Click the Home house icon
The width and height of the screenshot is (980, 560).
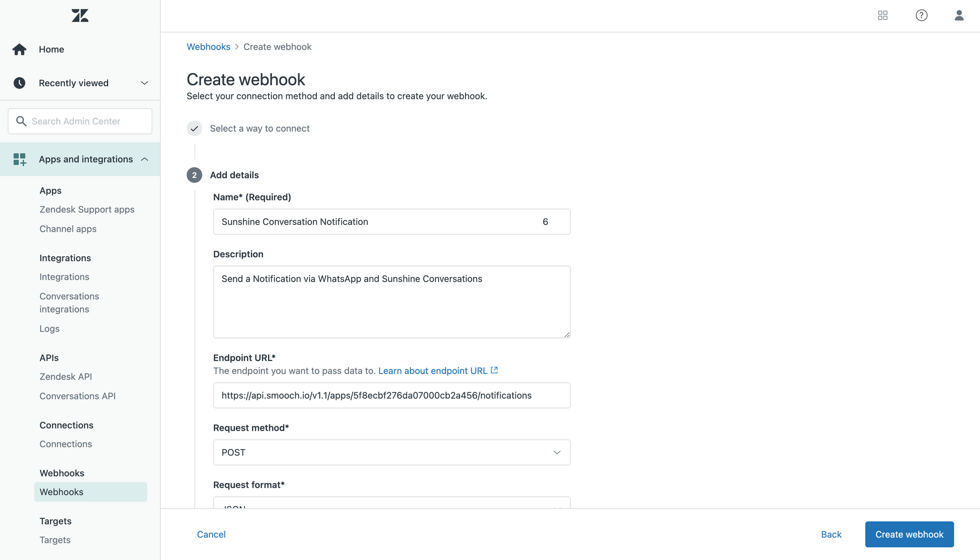[20, 49]
